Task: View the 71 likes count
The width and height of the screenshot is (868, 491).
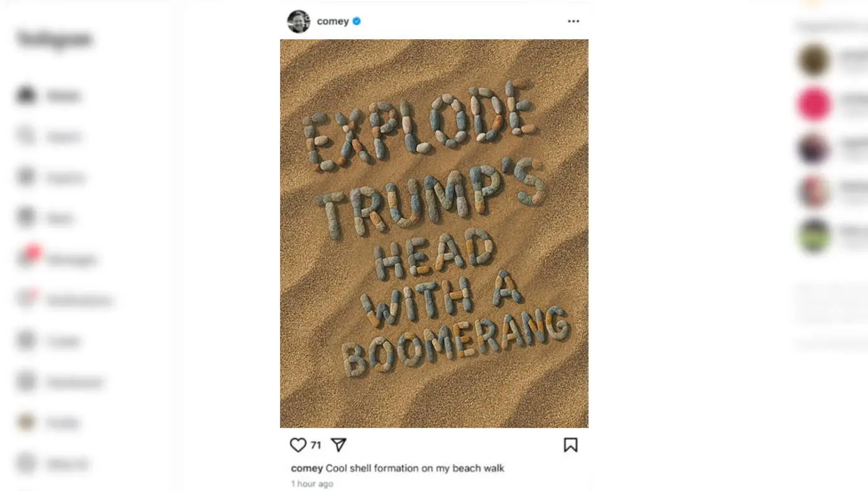Action: pyautogui.click(x=316, y=445)
